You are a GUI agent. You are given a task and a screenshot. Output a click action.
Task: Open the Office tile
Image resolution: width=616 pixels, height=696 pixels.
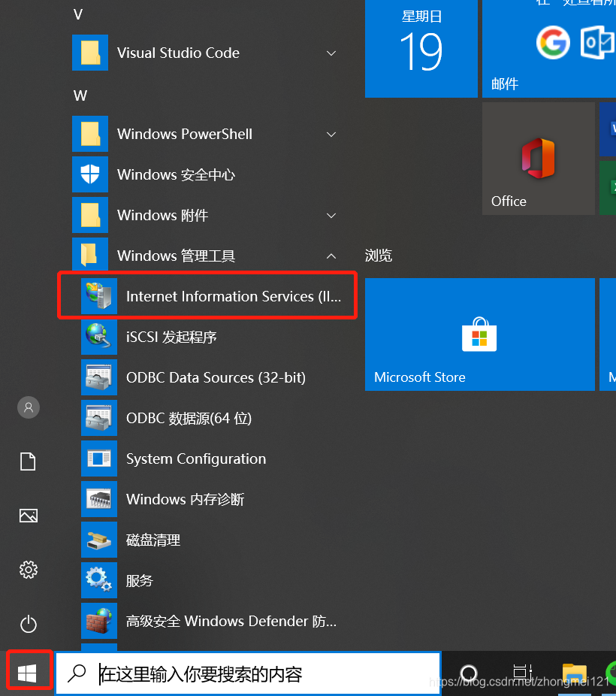click(538, 159)
